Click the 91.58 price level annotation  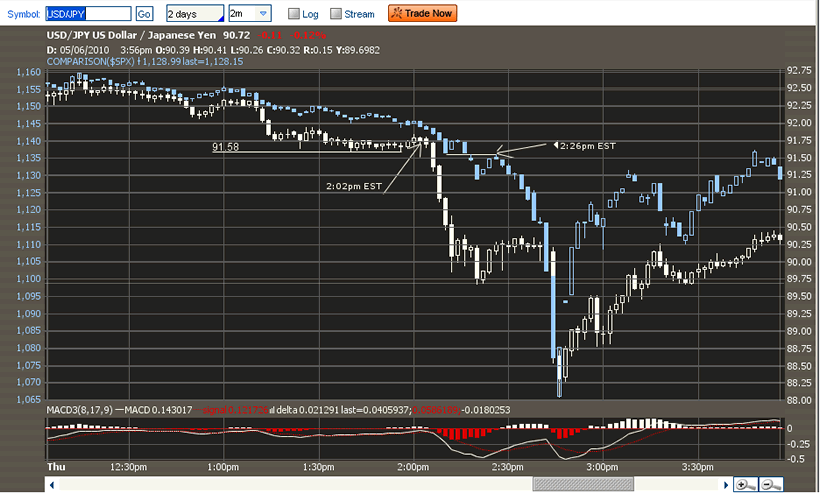pos(225,147)
